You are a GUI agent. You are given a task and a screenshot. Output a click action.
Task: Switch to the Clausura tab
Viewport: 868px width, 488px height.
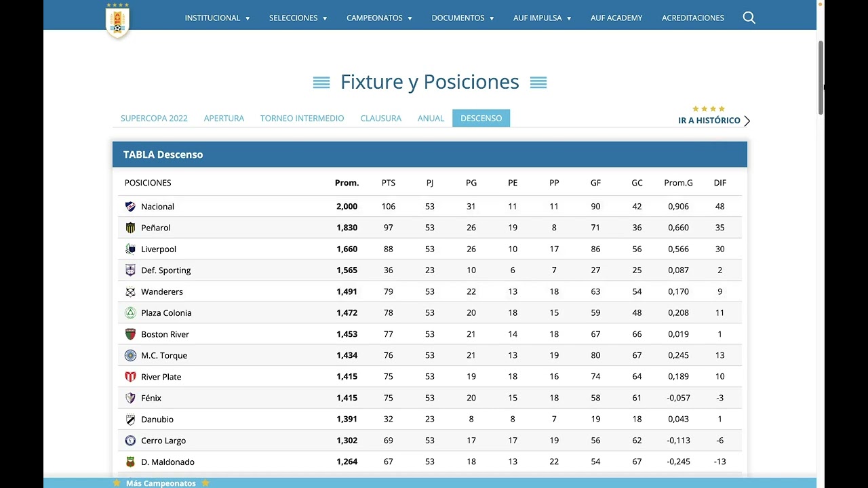coord(381,118)
